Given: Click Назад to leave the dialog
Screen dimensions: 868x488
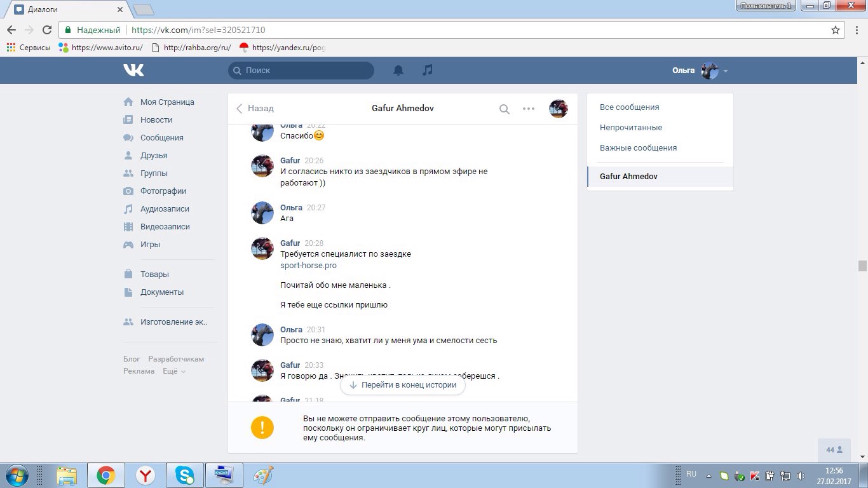Looking at the screenshot, I should pyautogui.click(x=255, y=109).
